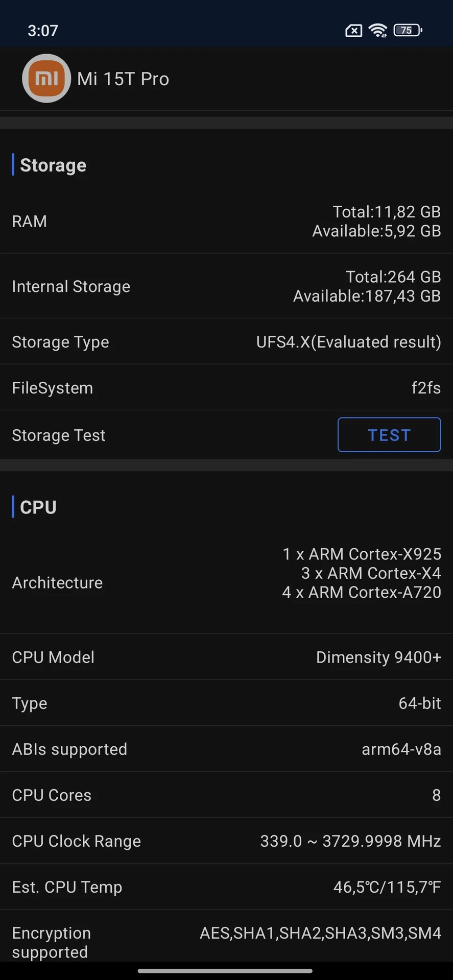Tap the RAM total and available row
The image size is (453, 980).
pos(226,222)
